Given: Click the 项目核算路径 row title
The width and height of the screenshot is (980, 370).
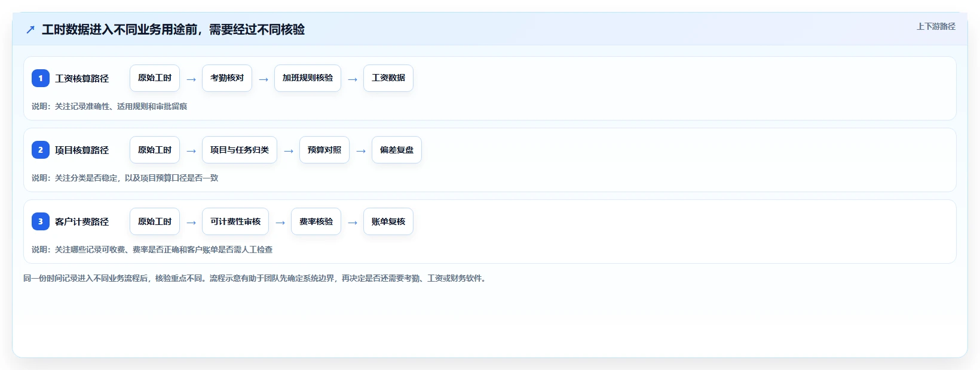Looking at the screenshot, I should [82, 150].
